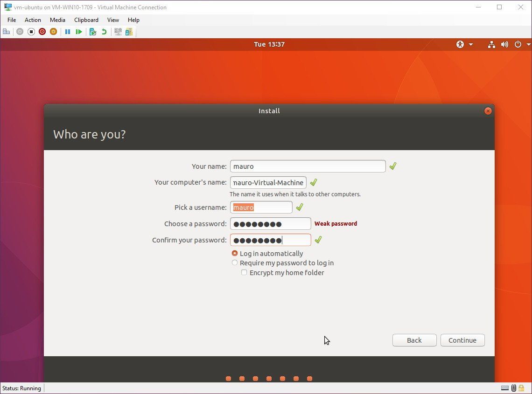532x394 pixels.
Task: Click the Ubuntu power icon in top bar
Action: 518,44
